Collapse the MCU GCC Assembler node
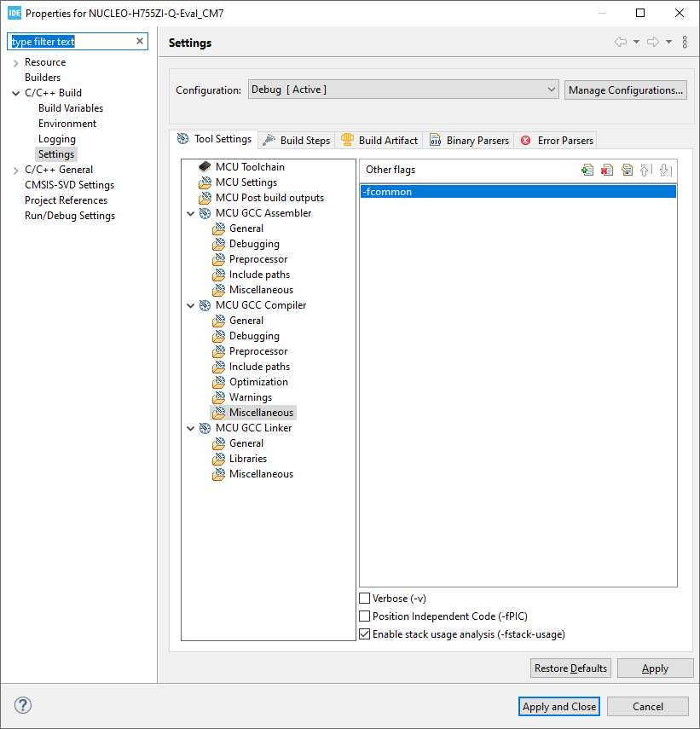700x729 pixels. (x=191, y=213)
